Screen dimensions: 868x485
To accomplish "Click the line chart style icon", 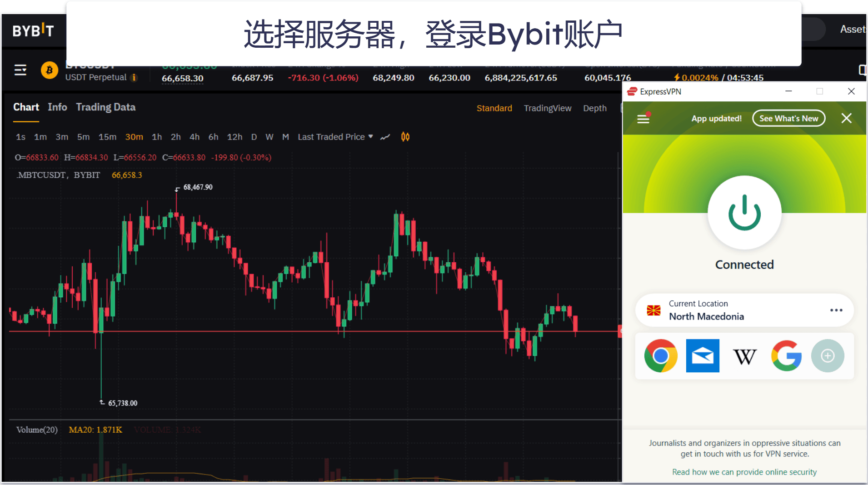I will 385,137.
